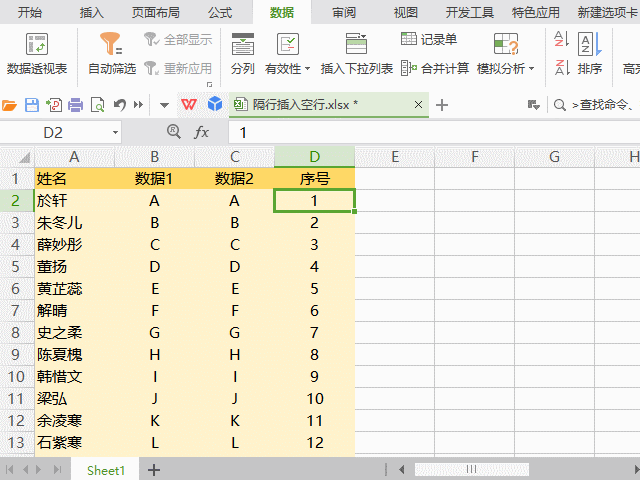This screenshot has height=480, width=640.
Task: Open 模拟分析 what-if analysis
Action: pyautogui.click(x=505, y=54)
